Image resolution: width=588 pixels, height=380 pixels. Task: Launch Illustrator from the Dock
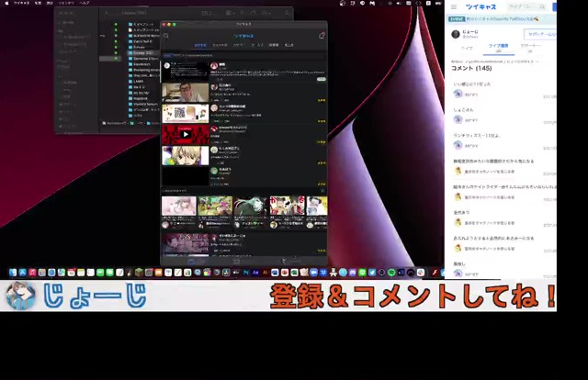266,273
